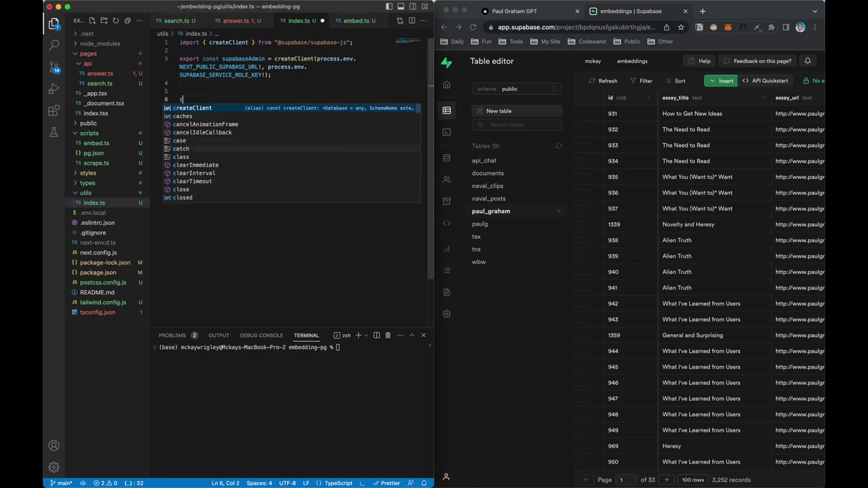This screenshot has width=868, height=488.
Task: Maximize the terminal panel size
Action: (411, 335)
